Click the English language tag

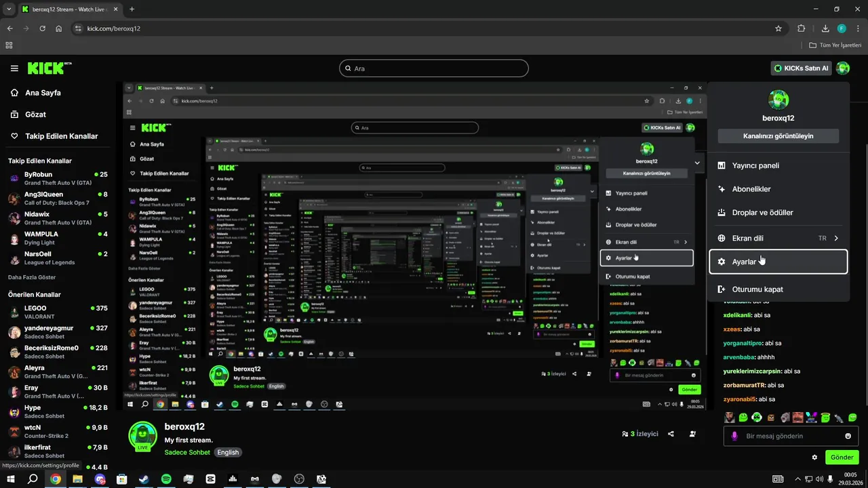(x=228, y=452)
